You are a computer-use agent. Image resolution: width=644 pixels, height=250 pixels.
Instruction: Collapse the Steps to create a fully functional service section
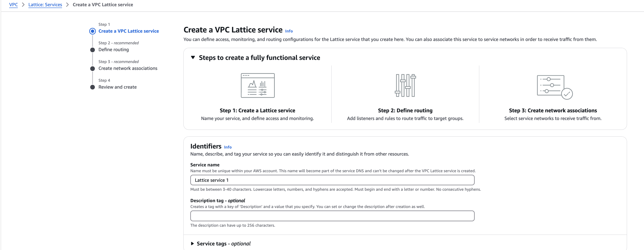193,58
